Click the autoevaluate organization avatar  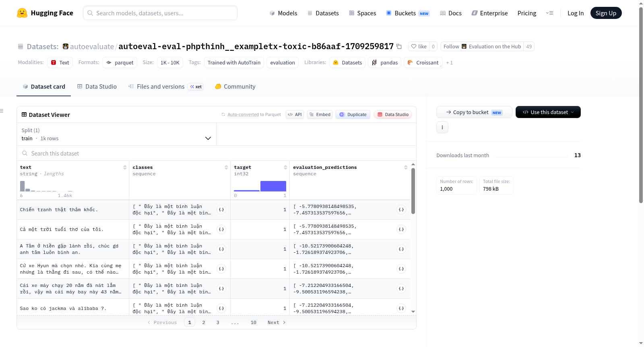click(66, 46)
